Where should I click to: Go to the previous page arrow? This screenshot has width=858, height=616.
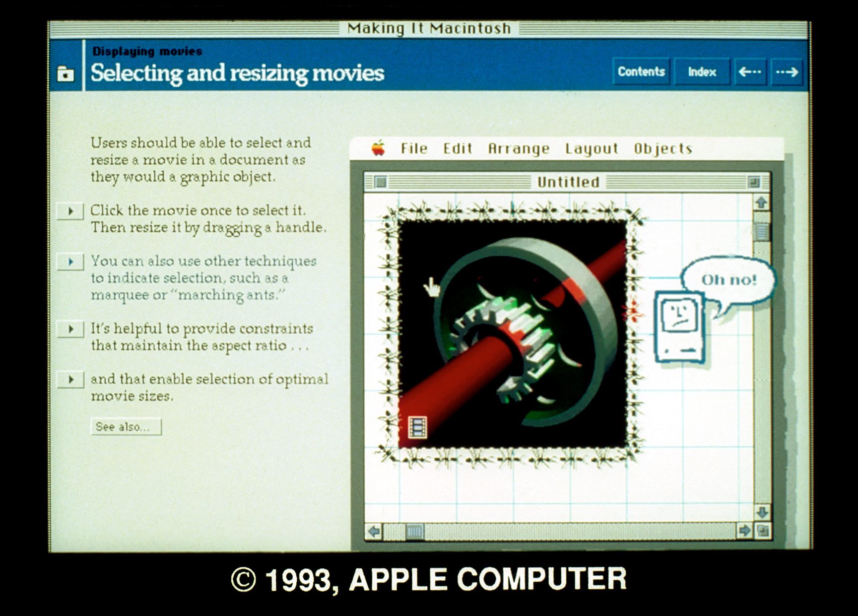coord(749,72)
